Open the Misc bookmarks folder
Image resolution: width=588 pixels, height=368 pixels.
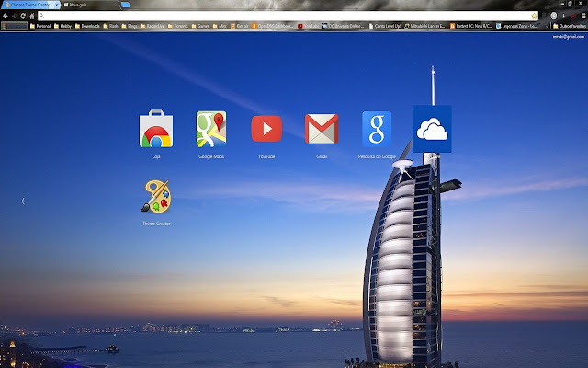pyautogui.click(x=220, y=26)
